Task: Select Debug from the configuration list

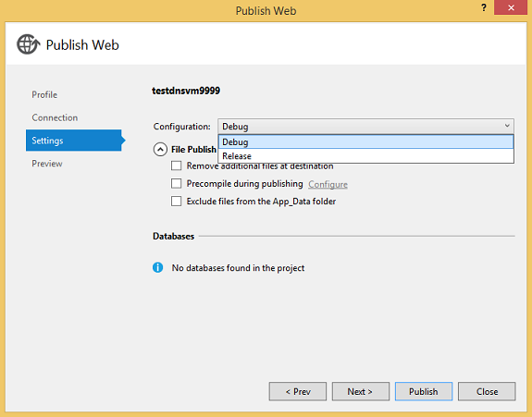Action: 365,142
